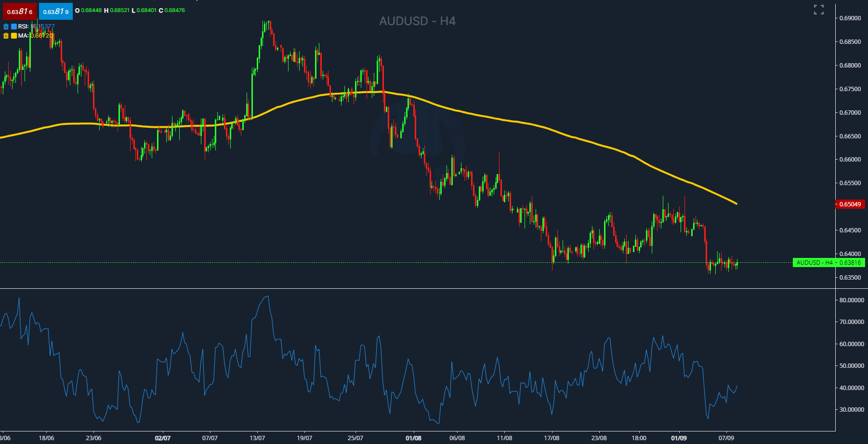Click the dotted current price line on chart
This screenshot has height=444, width=868.
(x=289, y=263)
